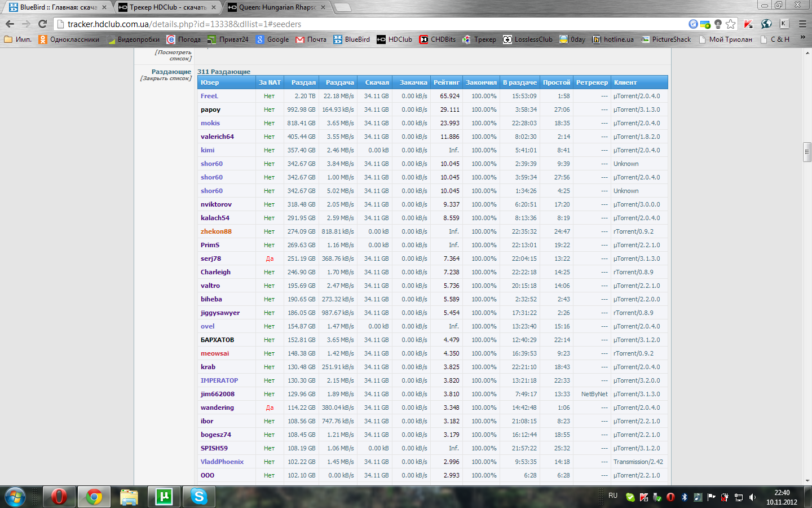The image size is (812, 508).
Task: Collapse seeders with Закрыть список
Action: coord(166,78)
